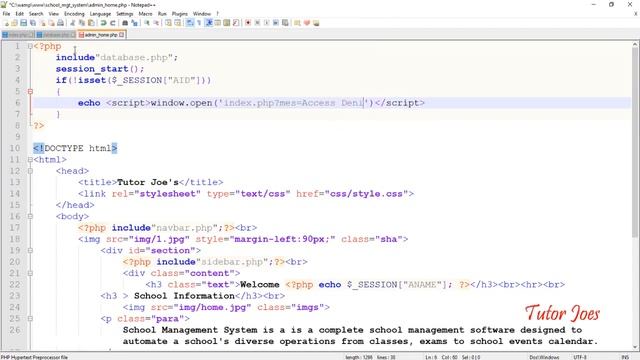The height and width of the screenshot is (360, 640).
Task: Click the Close All toolbar icon
Action: coord(51,23)
